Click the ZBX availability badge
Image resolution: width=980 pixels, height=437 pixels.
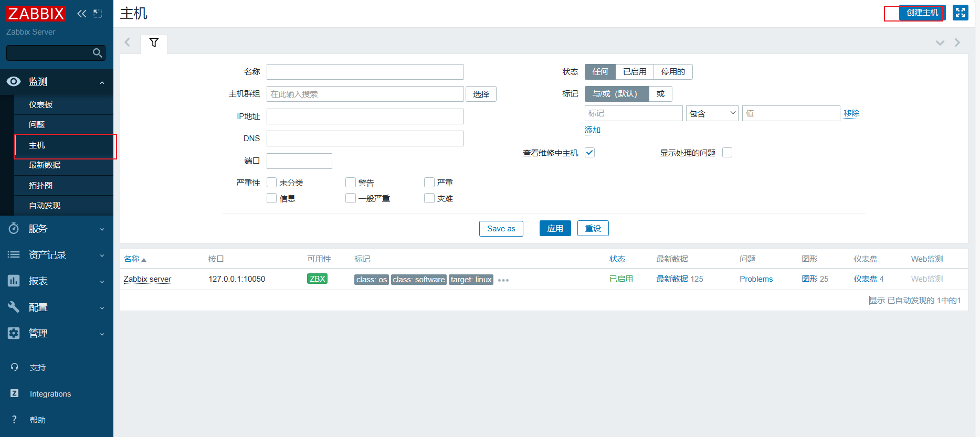317,279
